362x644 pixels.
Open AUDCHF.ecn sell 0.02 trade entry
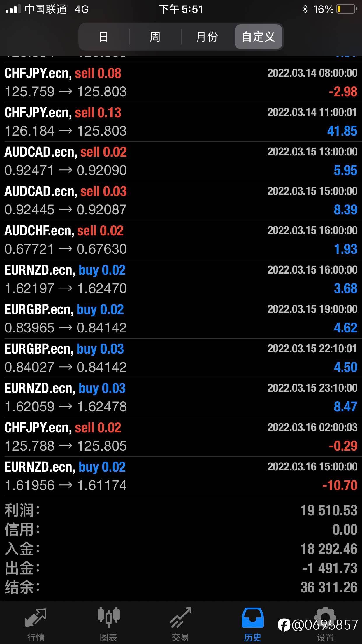pos(181,240)
